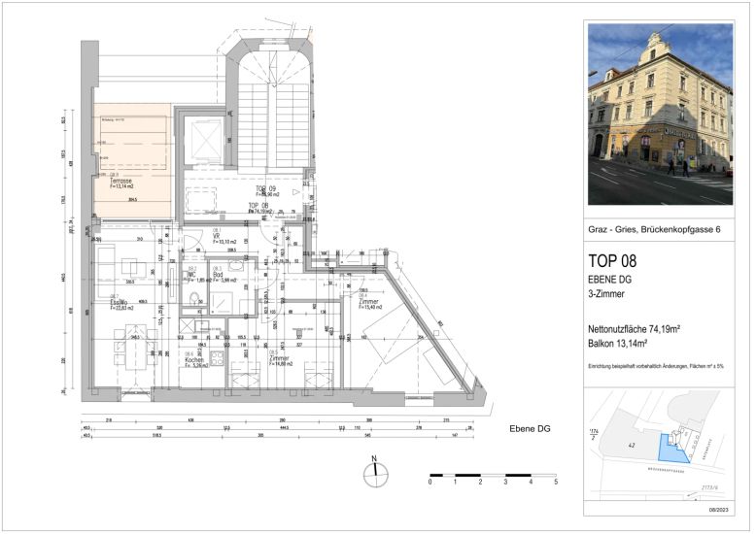Click the graphic scale bar

click(x=492, y=477)
